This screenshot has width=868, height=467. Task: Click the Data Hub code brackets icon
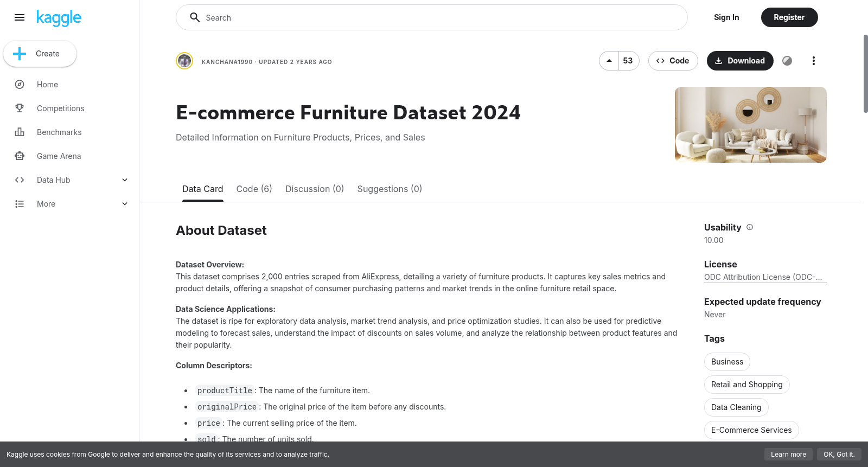tap(20, 180)
